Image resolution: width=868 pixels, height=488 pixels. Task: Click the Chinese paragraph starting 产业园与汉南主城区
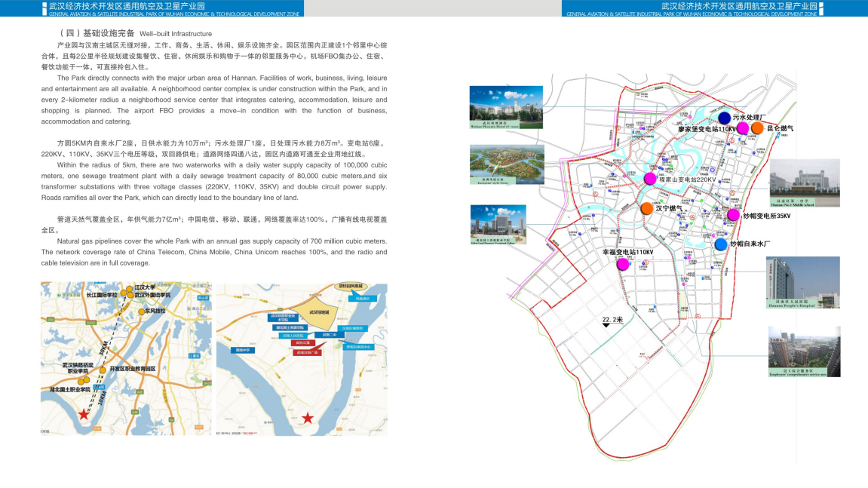coord(213,56)
